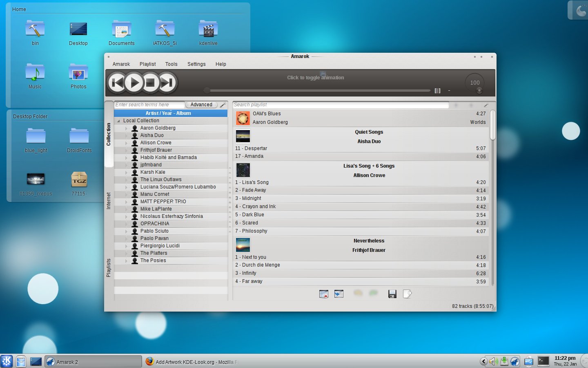This screenshot has height=368, width=588.
Task: Click the export playlist page icon
Action: pos(407,294)
